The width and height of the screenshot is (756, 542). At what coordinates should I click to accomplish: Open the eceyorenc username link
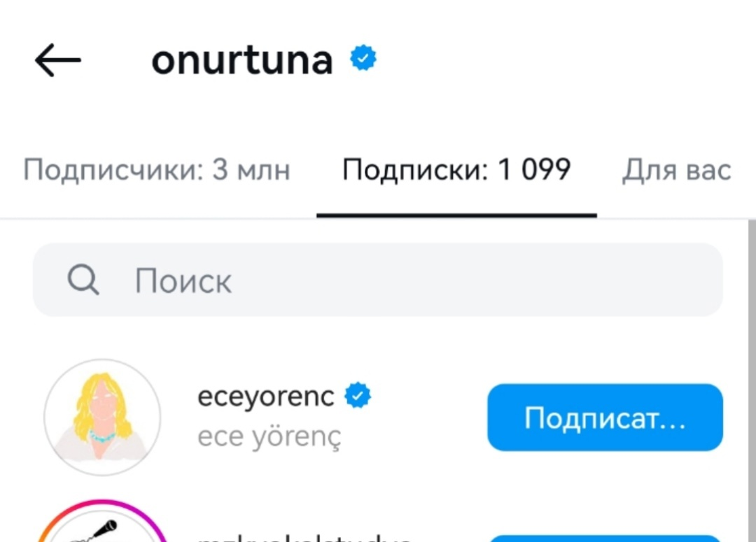pos(266,397)
